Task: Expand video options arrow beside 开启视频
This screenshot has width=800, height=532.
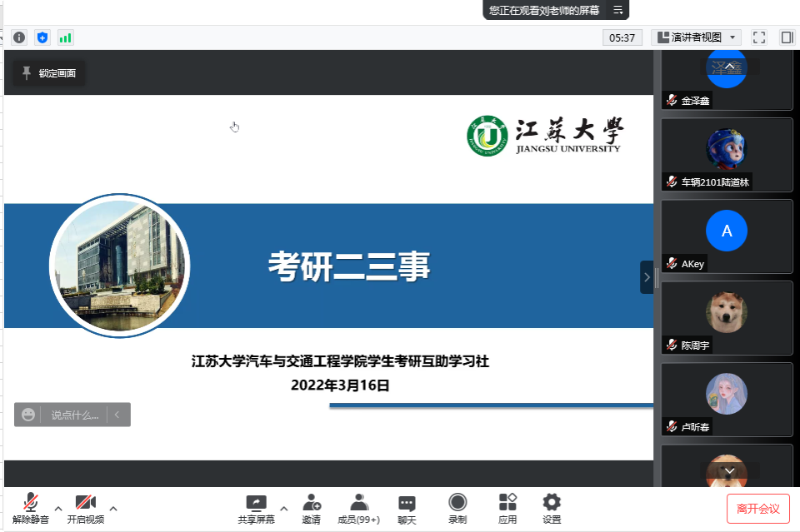Action: pos(113,508)
